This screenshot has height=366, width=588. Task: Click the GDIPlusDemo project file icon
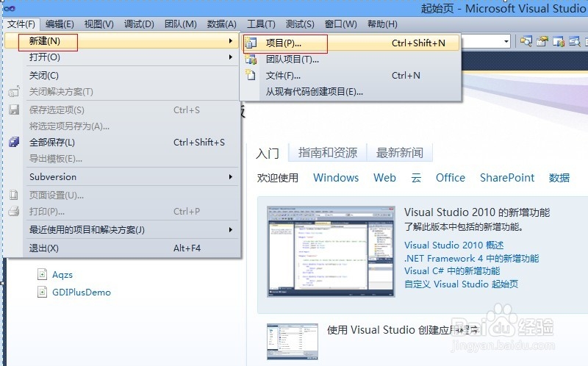click(x=43, y=292)
